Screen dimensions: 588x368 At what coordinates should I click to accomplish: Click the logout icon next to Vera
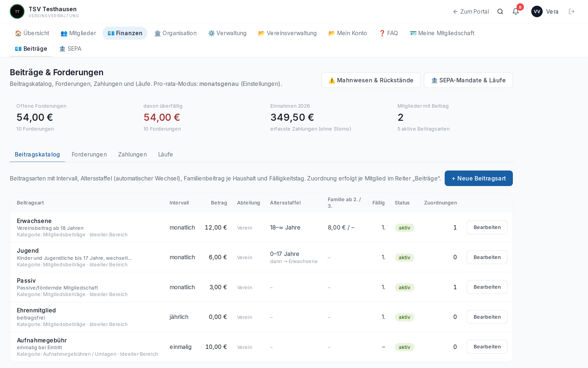pos(572,11)
